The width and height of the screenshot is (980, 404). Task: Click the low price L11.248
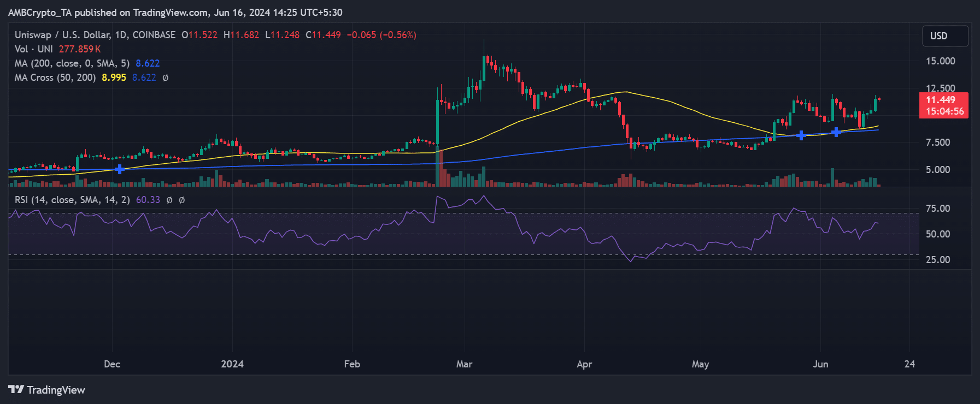(x=282, y=35)
